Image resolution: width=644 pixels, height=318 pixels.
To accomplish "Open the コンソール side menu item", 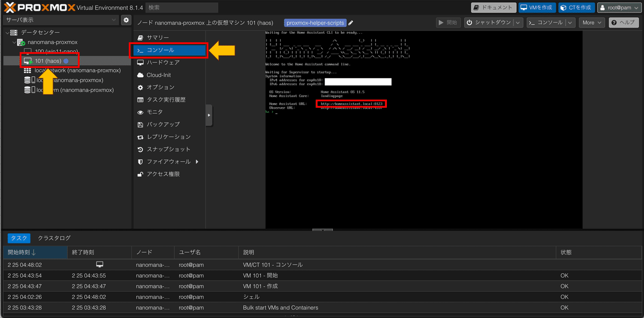I will (170, 50).
